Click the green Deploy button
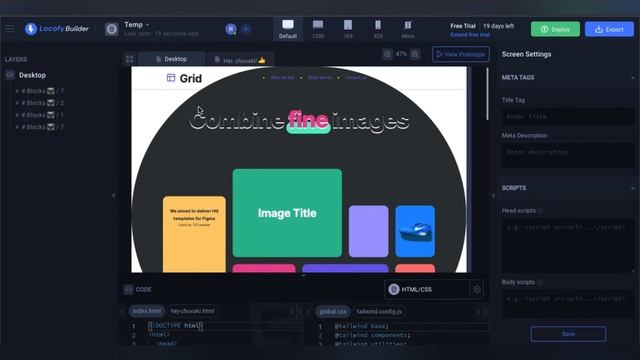This screenshot has width=640, height=360. (555, 29)
